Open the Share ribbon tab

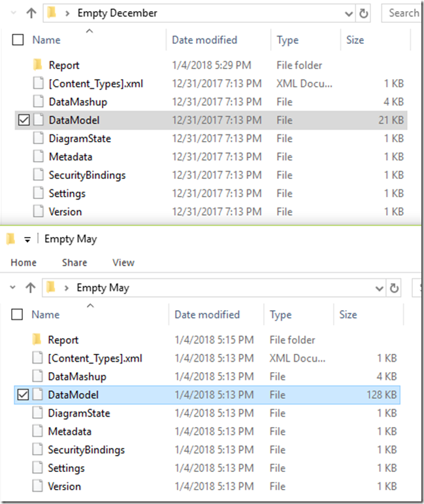pyautogui.click(x=74, y=262)
